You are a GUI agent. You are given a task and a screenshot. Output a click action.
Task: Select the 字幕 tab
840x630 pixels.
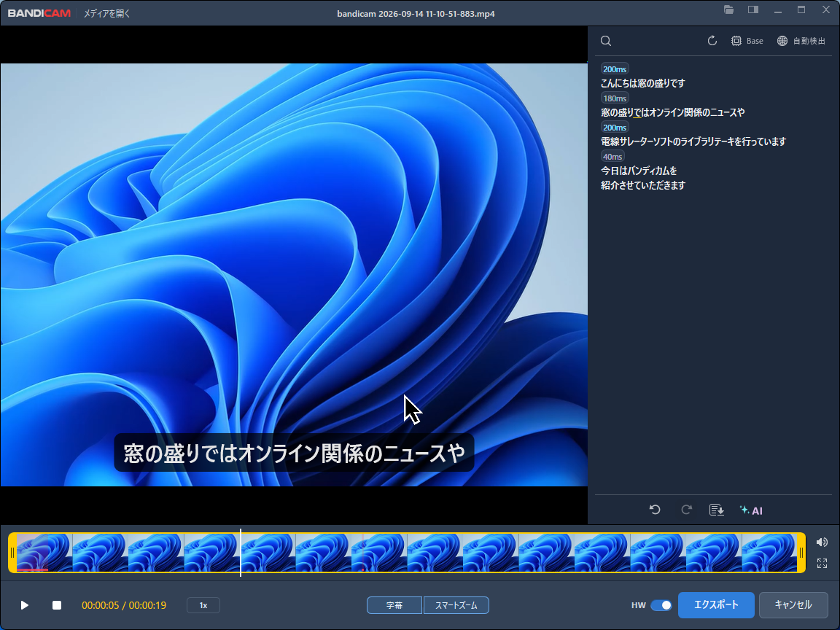394,605
